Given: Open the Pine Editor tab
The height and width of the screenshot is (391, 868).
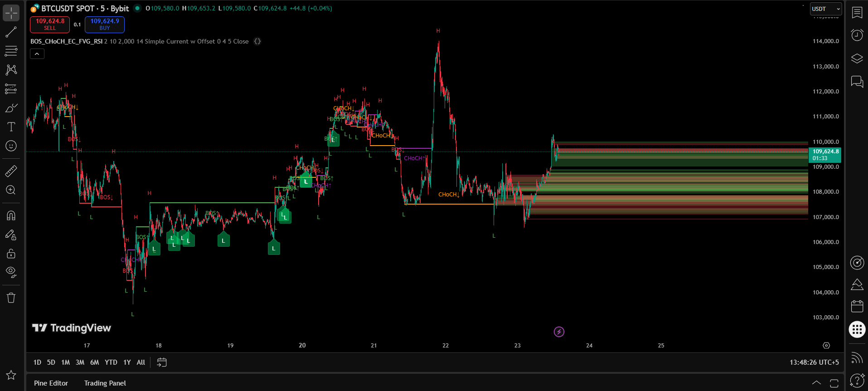Looking at the screenshot, I should click(x=51, y=383).
